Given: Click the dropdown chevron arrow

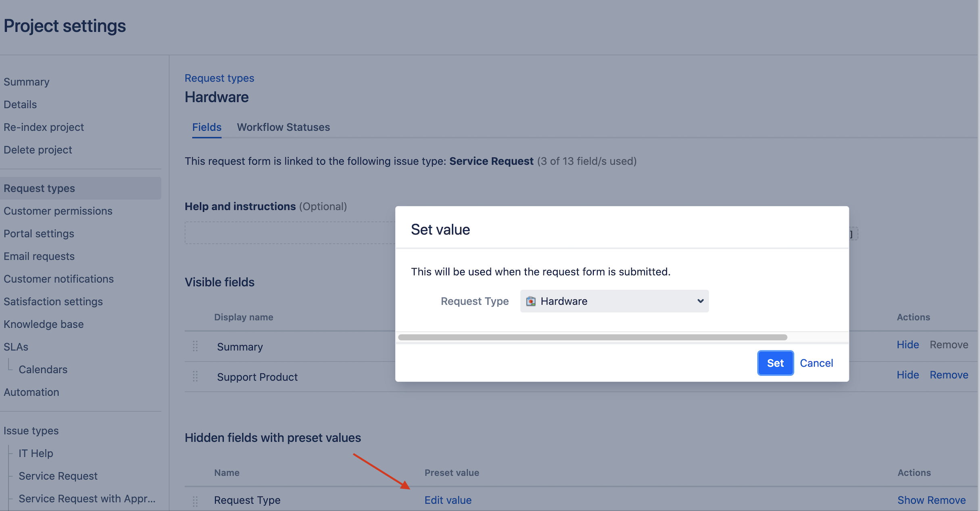Looking at the screenshot, I should pos(700,301).
